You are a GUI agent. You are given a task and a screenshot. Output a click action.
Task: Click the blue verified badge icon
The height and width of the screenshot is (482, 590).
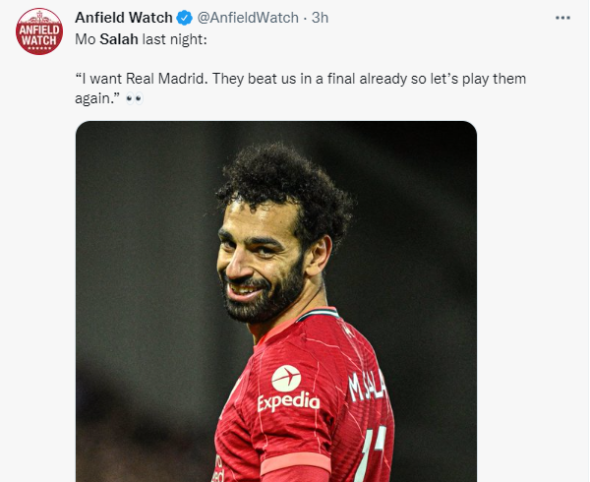click(184, 18)
